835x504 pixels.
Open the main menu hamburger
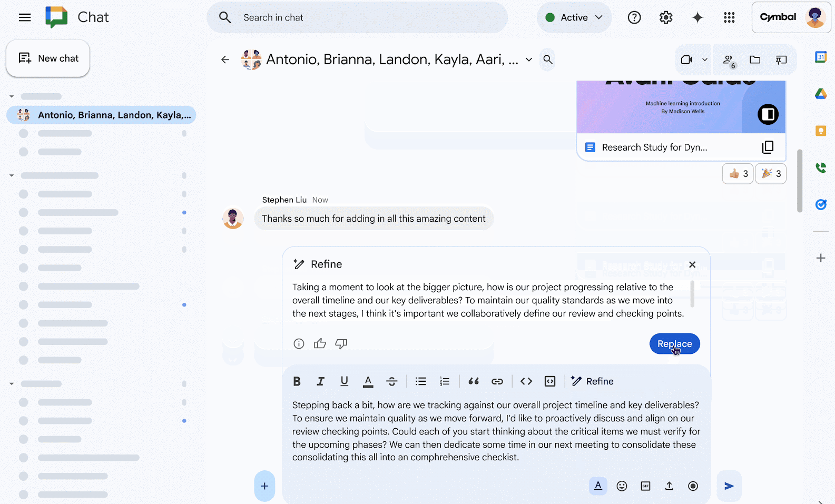pos(25,17)
